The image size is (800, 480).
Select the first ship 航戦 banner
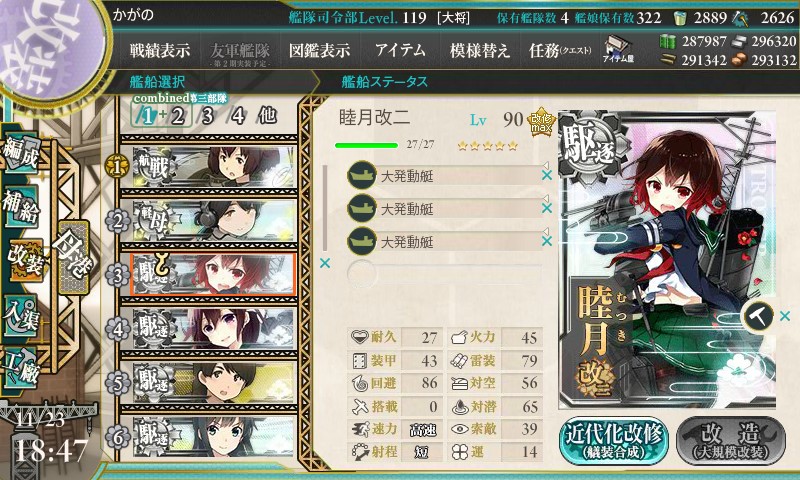coord(214,166)
